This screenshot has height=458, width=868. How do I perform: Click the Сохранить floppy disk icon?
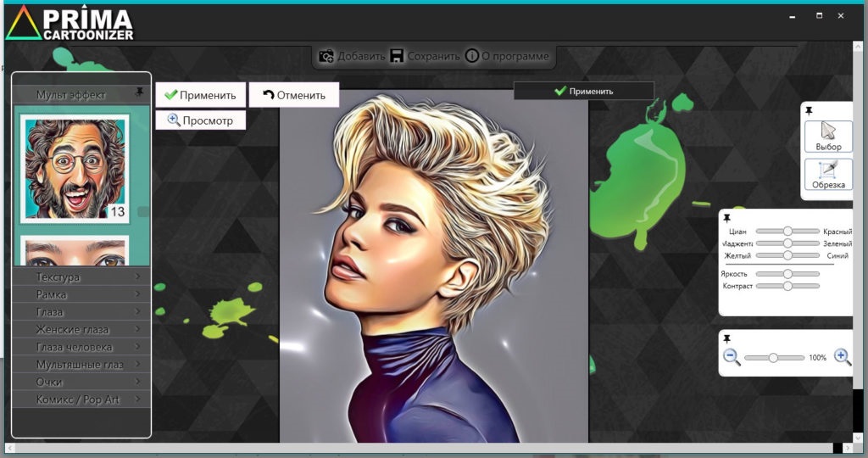[397, 56]
